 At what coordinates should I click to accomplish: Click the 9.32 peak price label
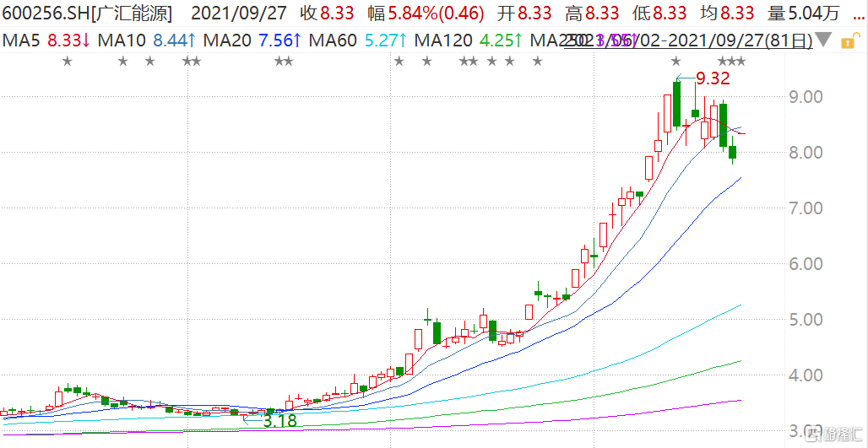pyautogui.click(x=713, y=78)
